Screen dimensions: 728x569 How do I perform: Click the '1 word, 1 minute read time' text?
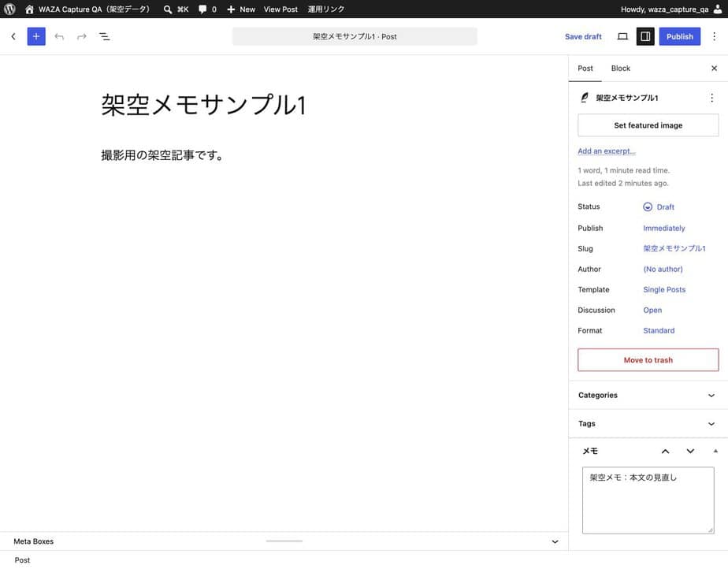(623, 170)
